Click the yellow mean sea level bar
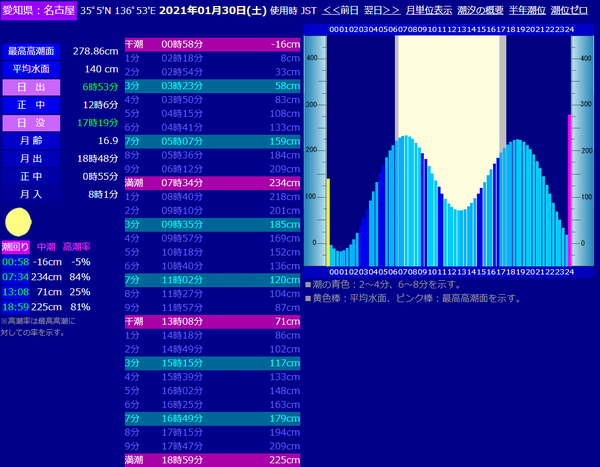Screen dimensions: 600x467 pos(328,222)
